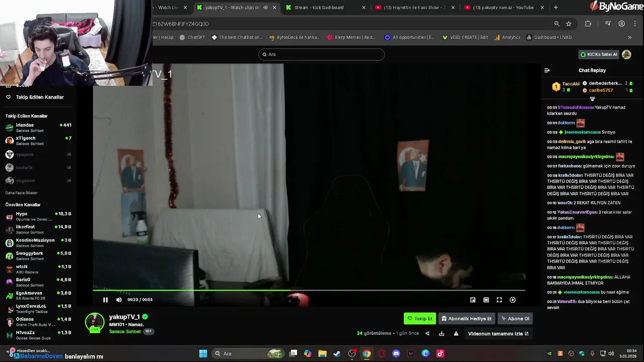Open TikTok from the taskbar
Viewport: 644px width, 362px height.
pos(440,353)
